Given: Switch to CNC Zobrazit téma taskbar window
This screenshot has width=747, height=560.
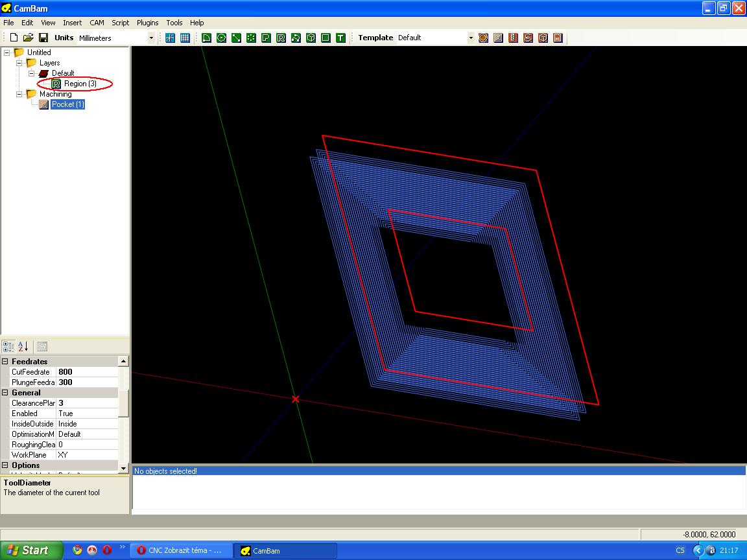Looking at the screenshot, I should click(182, 550).
